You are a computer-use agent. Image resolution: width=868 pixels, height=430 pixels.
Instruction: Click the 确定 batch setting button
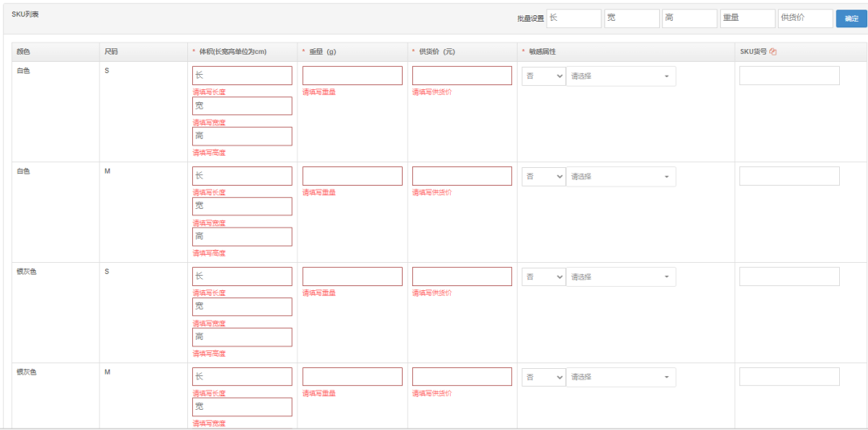click(851, 18)
